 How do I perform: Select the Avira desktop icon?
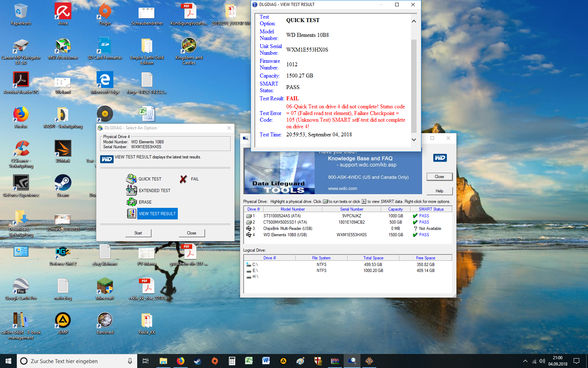(63, 14)
